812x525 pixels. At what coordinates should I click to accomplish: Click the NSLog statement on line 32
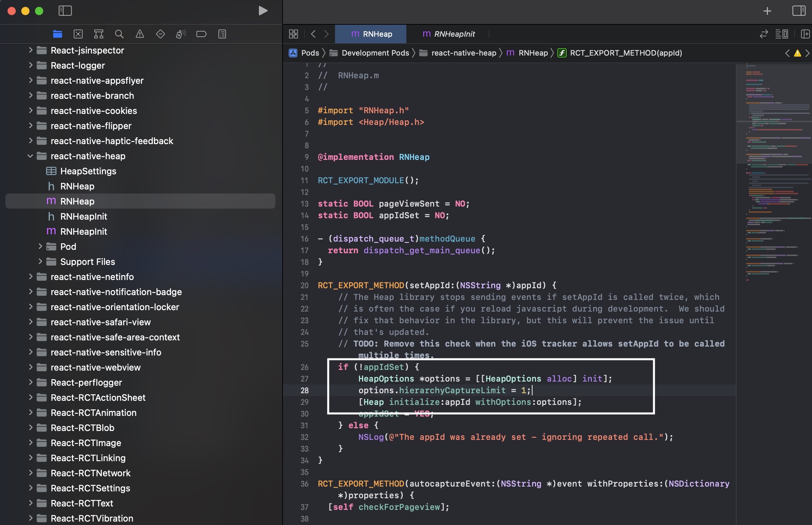tap(516, 437)
